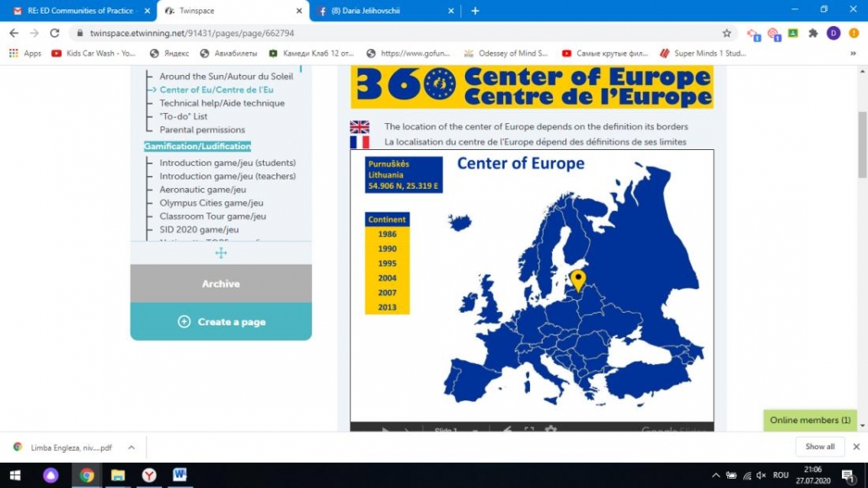Open the Olympus Cities game/jeu page

point(212,203)
